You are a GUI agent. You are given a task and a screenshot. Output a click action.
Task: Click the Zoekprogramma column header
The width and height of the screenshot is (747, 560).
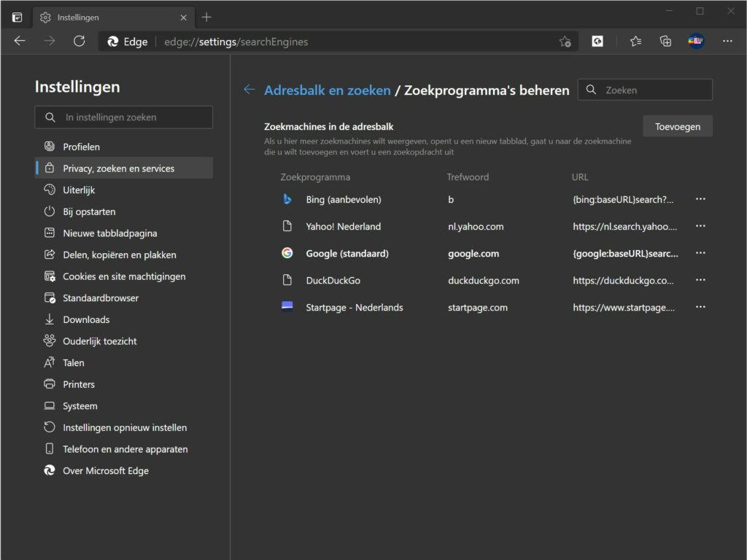(x=315, y=177)
